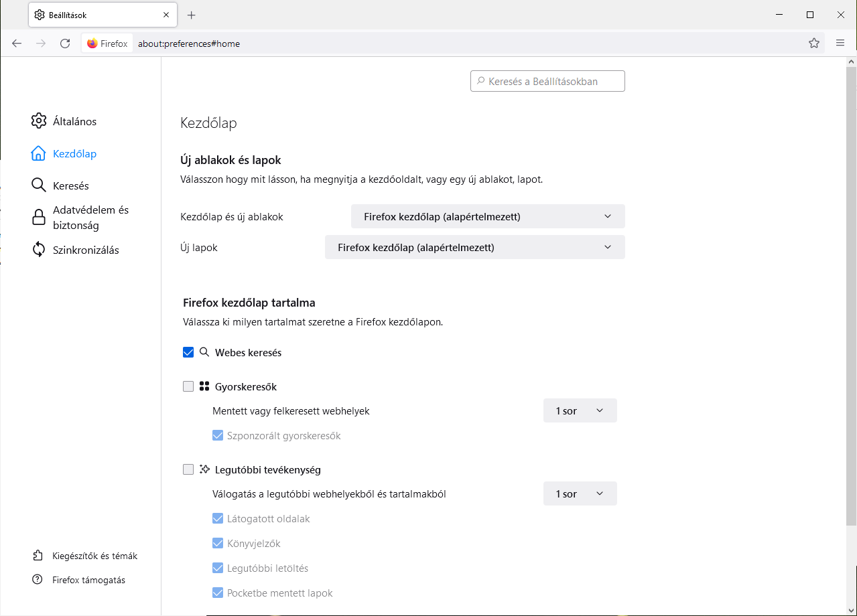857x616 pixels.
Task: Click the scrollbar down arrow
Action: (851, 610)
